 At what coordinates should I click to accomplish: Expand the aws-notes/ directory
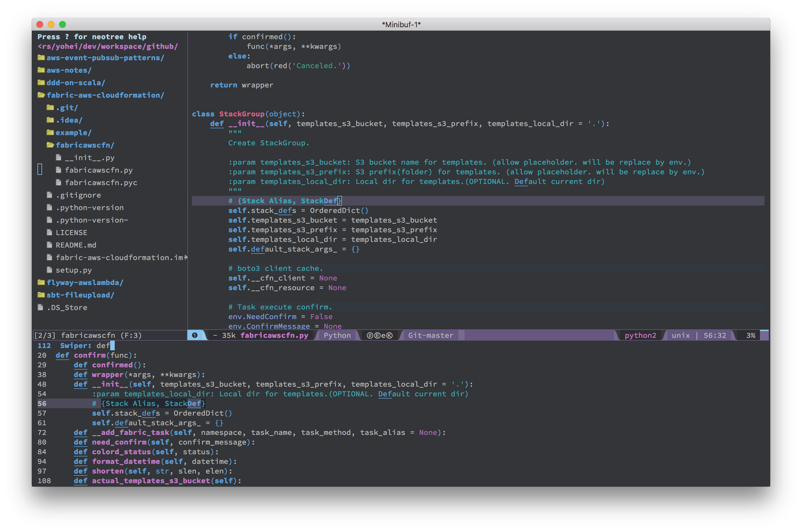tap(69, 70)
